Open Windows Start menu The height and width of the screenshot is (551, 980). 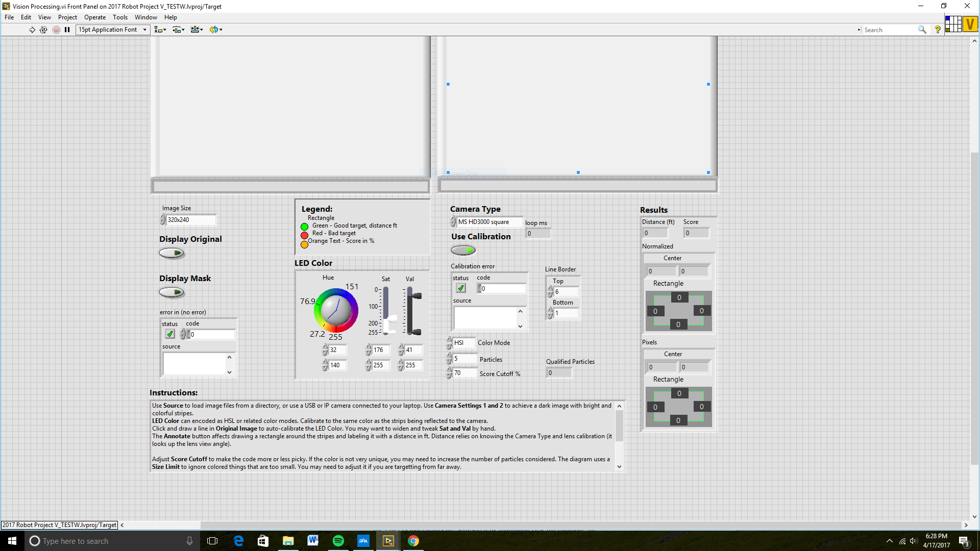(x=12, y=541)
